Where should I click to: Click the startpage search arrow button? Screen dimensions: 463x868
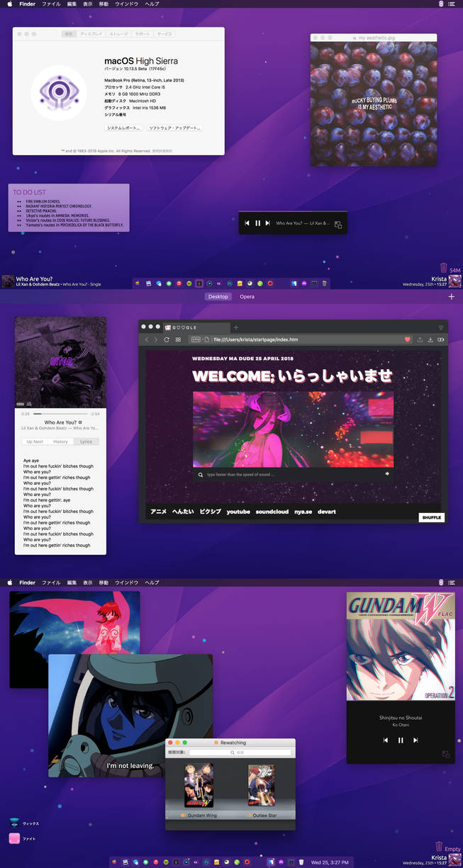(387, 474)
